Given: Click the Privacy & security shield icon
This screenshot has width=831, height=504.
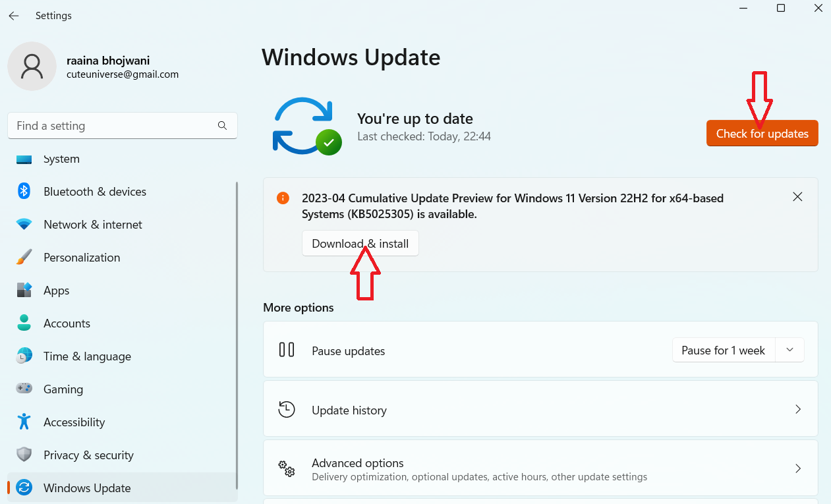Looking at the screenshot, I should (x=24, y=455).
